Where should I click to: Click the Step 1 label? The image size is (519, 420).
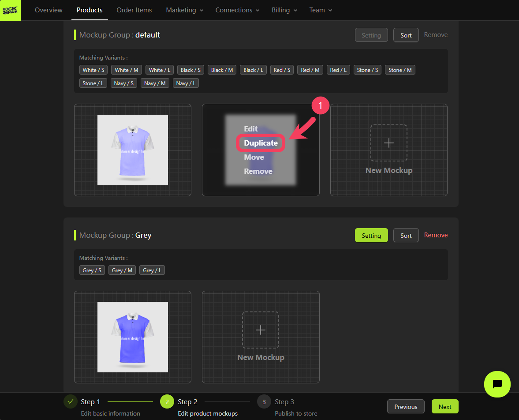[90, 402]
